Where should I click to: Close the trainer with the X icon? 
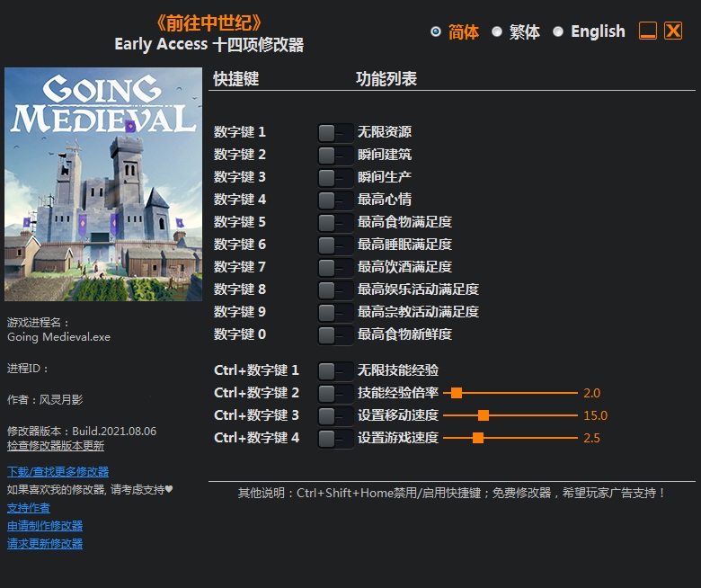(673, 31)
